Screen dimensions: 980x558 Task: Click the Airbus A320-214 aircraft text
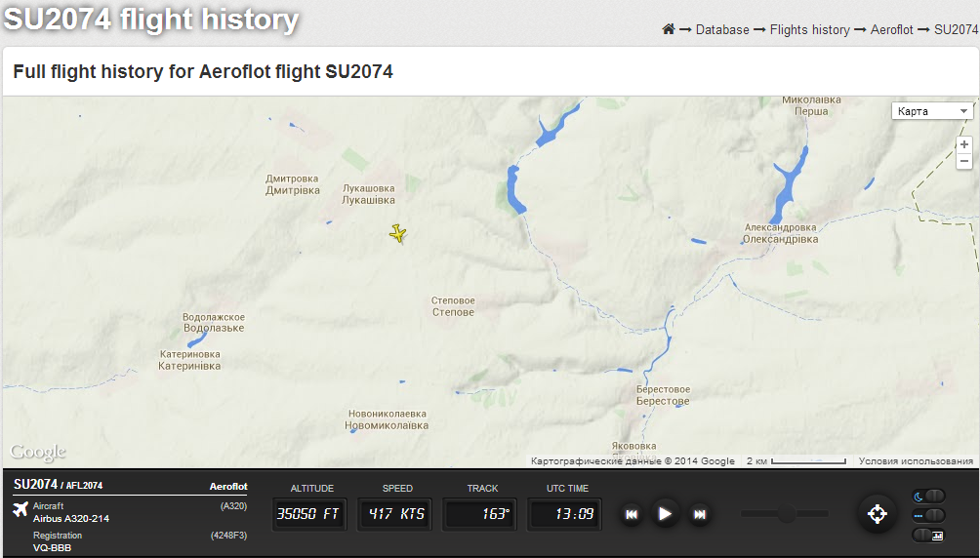tap(71, 519)
